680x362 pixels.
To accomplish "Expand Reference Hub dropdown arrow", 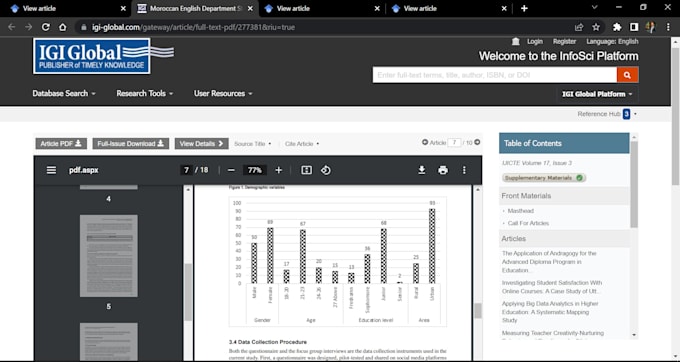I will click(x=635, y=114).
